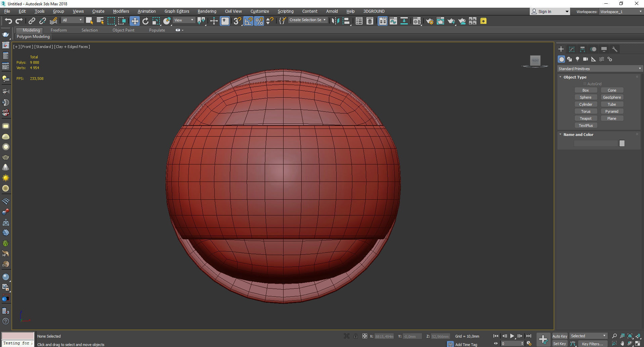
Task: Click the Sphere primitive button
Action: pyautogui.click(x=586, y=97)
